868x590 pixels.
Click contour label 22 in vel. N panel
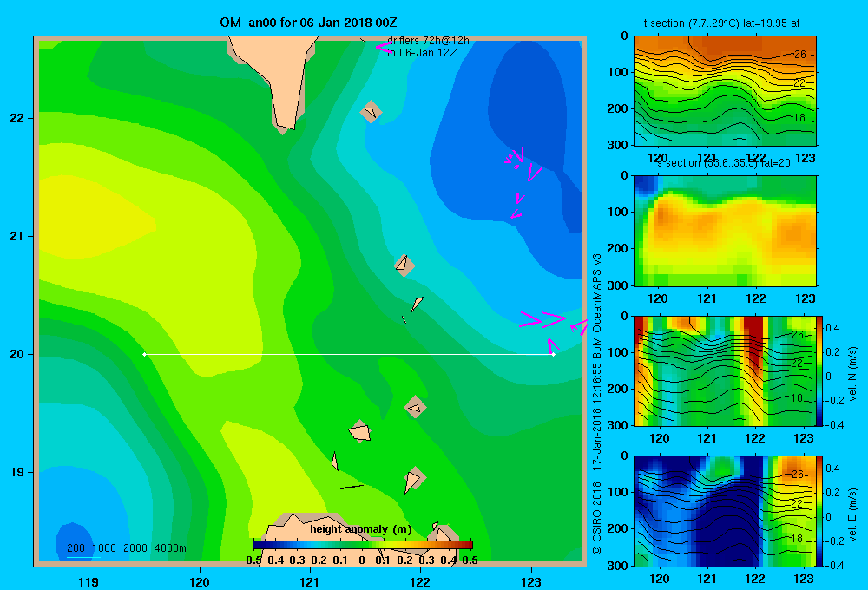pyautogui.click(x=797, y=363)
